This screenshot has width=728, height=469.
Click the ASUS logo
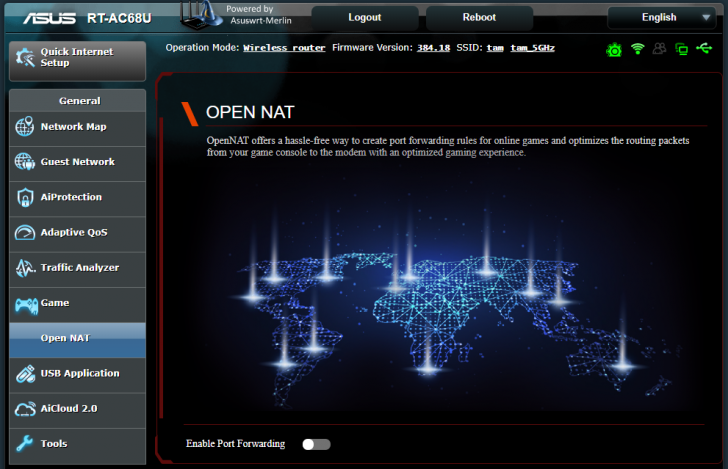tap(50, 18)
